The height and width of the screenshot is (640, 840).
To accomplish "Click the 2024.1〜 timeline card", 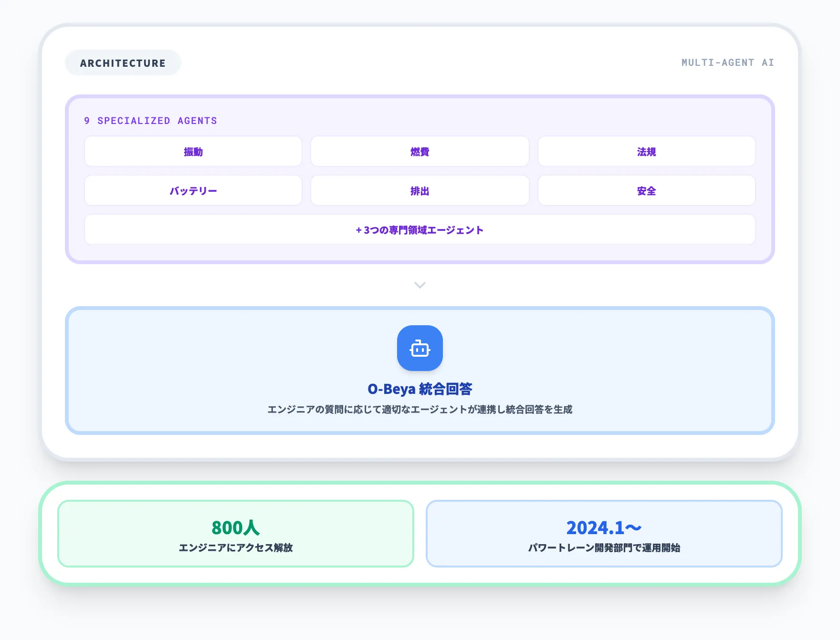I will tap(604, 534).
